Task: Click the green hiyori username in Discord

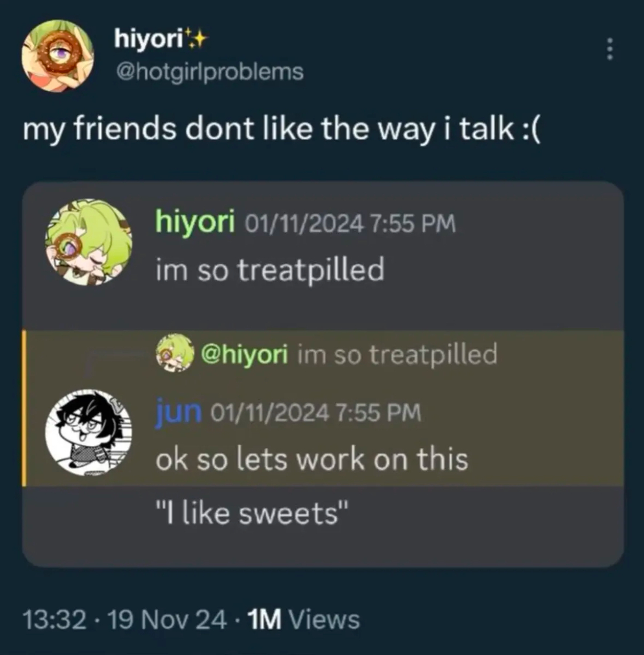Action: pos(194,222)
